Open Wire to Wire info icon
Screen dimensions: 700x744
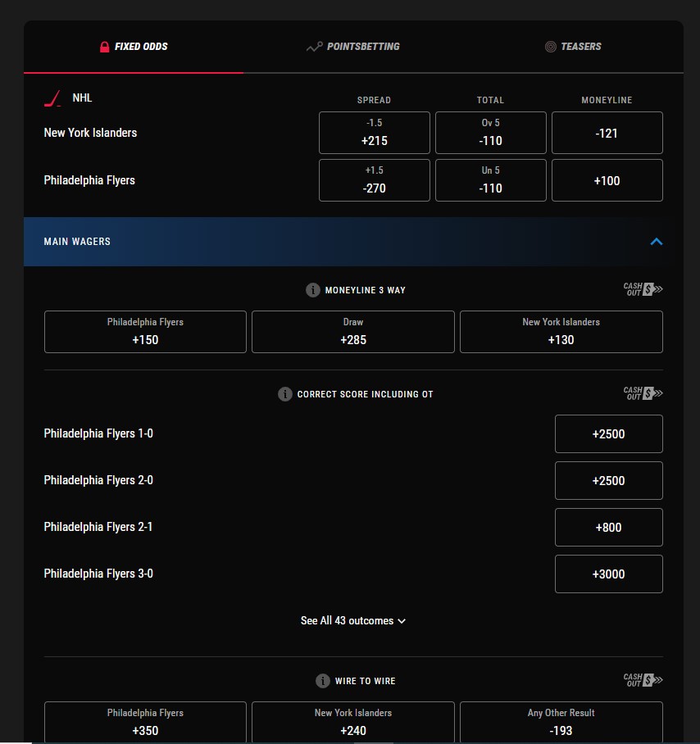coord(323,681)
